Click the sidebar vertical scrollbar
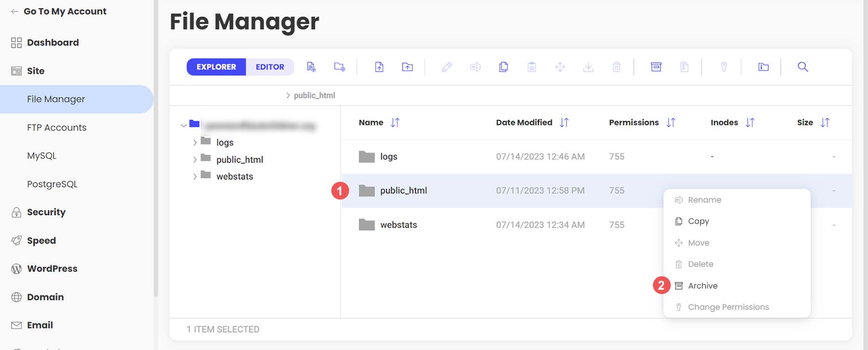The height and width of the screenshot is (350, 868). click(x=156, y=147)
